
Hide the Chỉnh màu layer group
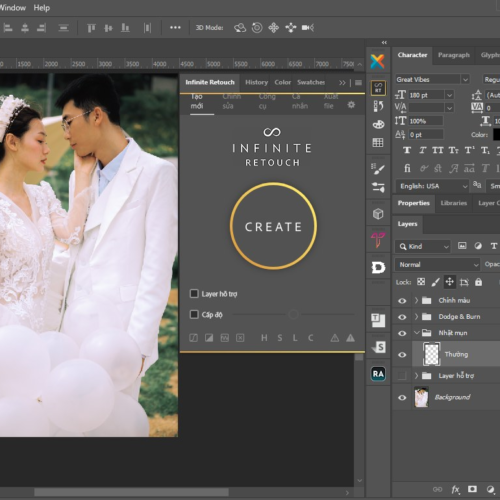pyautogui.click(x=402, y=301)
